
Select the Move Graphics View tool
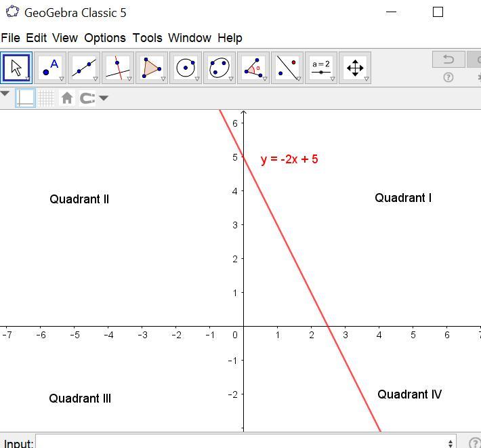[x=355, y=68]
